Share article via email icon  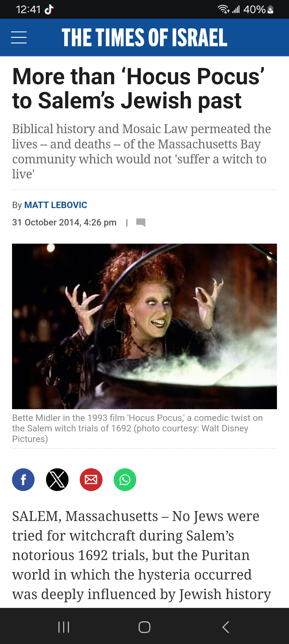pos(91,480)
